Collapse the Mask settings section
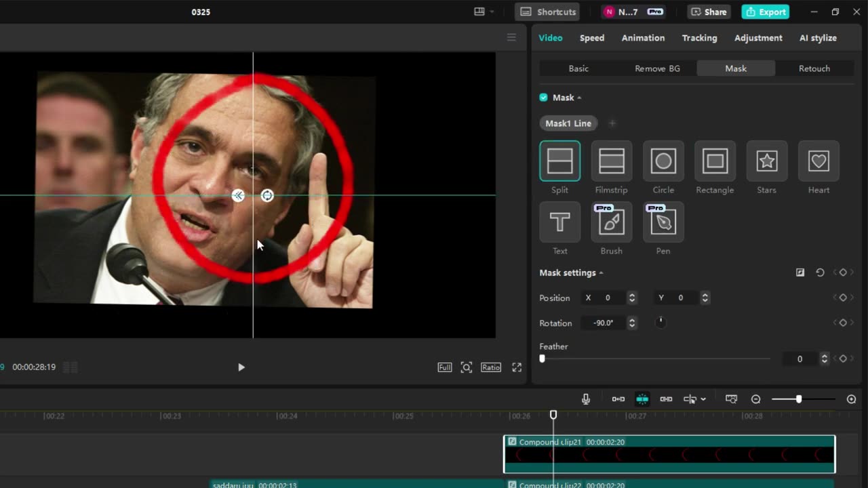The height and width of the screenshot is (488, 868). point(601,273)
